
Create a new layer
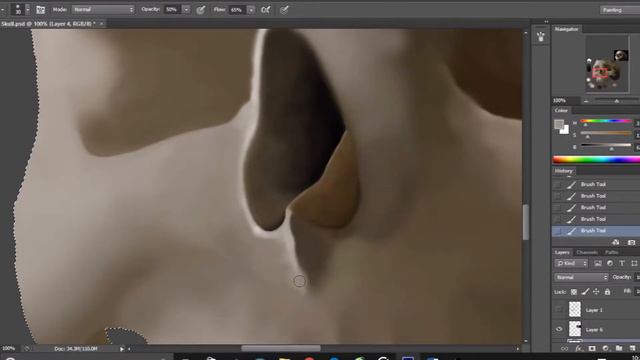coord(632,349)
